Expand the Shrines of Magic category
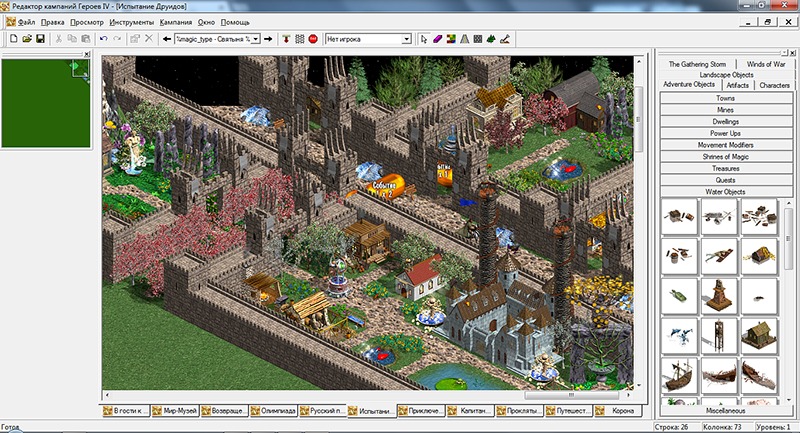 pyautogui.click(x=726, y=157)
